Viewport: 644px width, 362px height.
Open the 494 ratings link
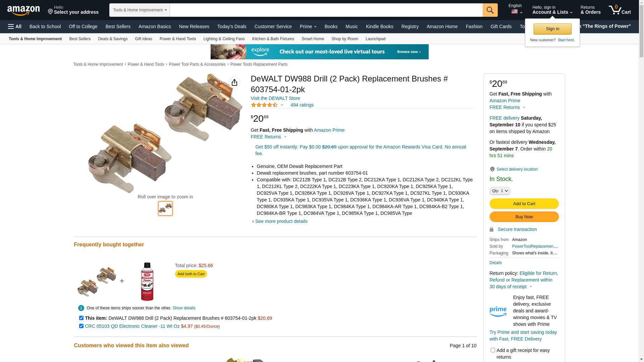click(302, 105)
